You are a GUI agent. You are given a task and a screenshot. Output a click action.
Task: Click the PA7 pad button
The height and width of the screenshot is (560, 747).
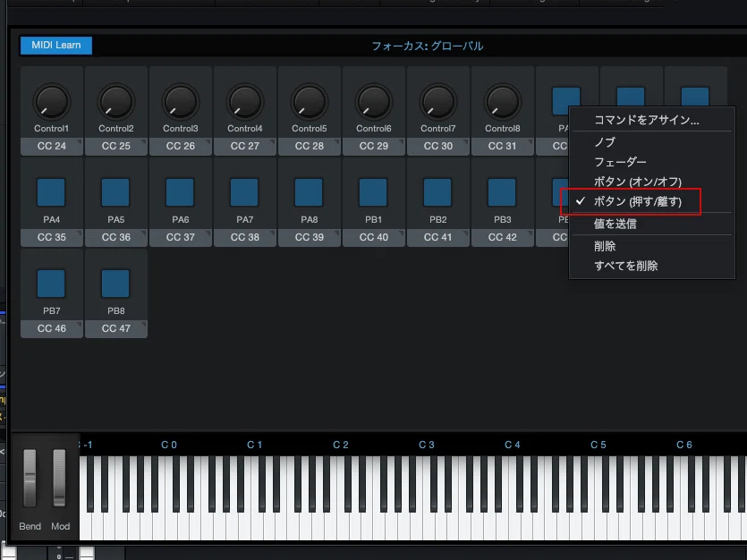tap(244, 192)
